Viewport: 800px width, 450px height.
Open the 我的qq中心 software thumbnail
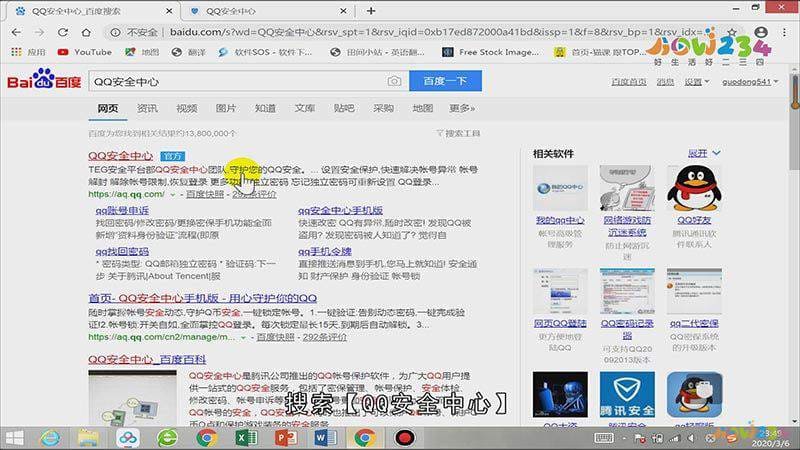point(560,188)
